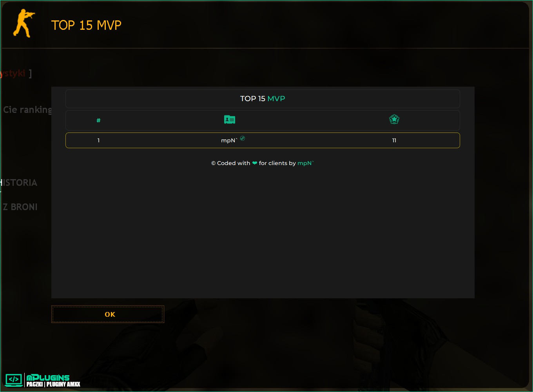Confirm the dialog with the OK button

pyautogui.click(x=108, y=314)
